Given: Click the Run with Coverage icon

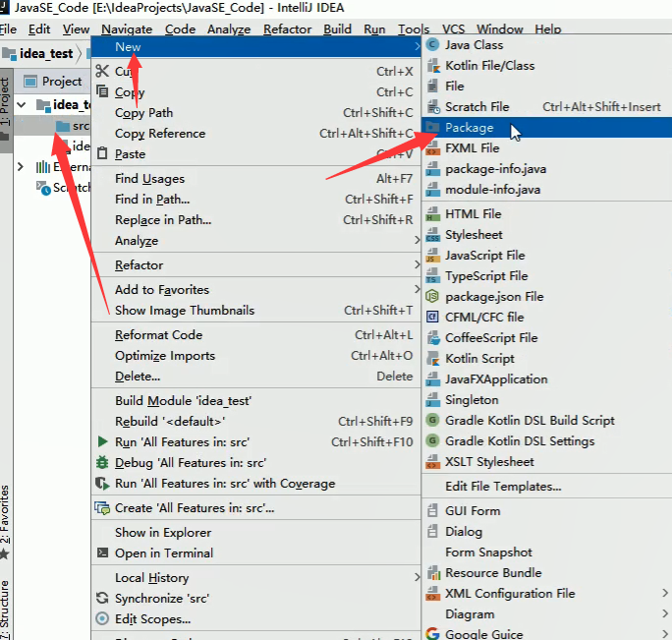Looking at the screenshot, I should pyautogui.click(x=102, y=483).
